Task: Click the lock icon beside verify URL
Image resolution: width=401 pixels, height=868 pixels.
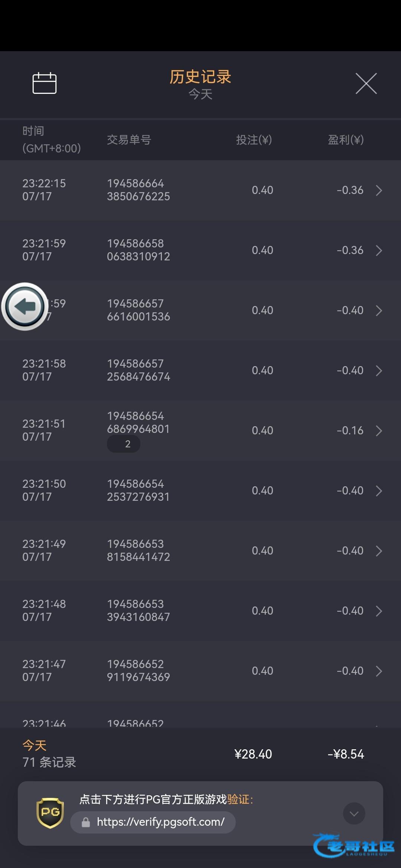Action: point(86,822)
